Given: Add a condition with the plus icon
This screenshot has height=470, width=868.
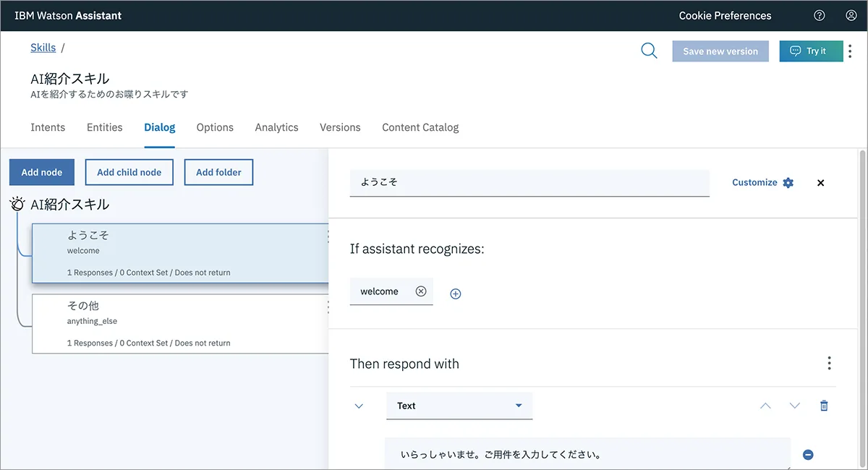Looking at the screenshot, I should pyautogui.click(x=456, y=294).
